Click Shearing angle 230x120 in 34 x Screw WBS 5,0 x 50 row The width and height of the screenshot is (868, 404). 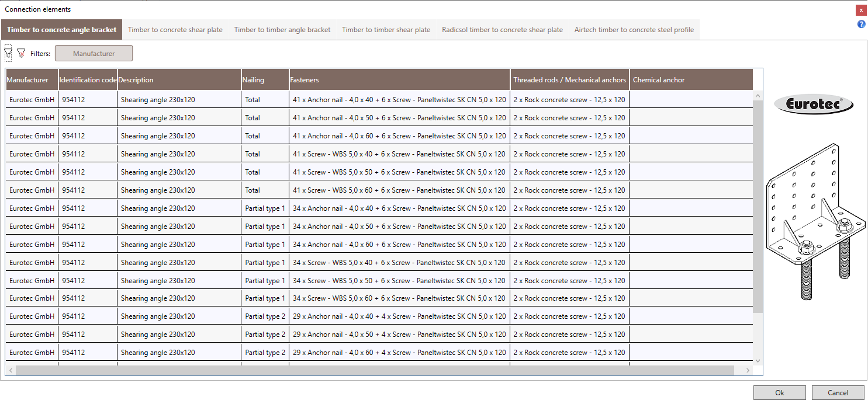158,281
